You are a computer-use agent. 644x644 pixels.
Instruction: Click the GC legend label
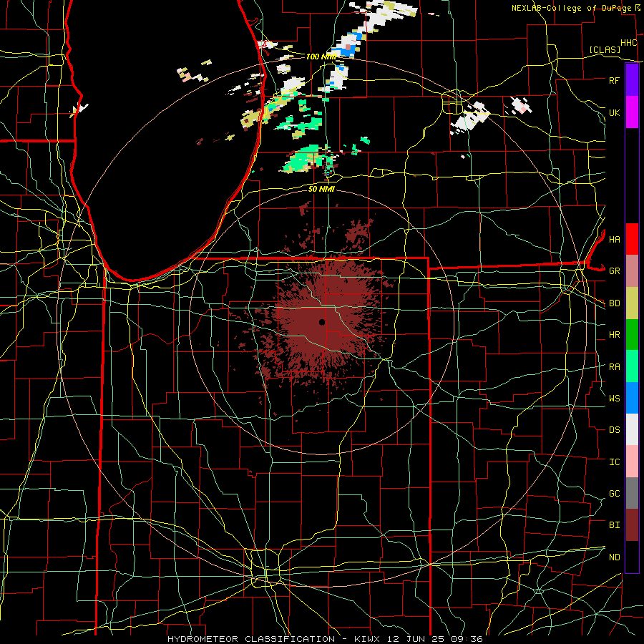pos(614,494)
